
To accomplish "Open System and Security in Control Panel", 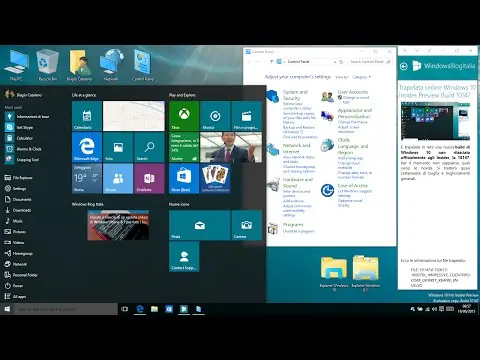I will [x=295, y=95].
